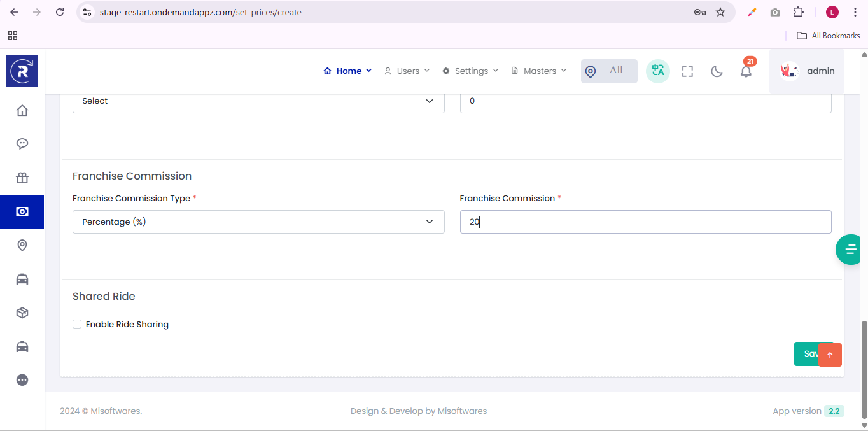Click the Save button
The height and width of the screenshot is (431, 868).
click(806, 354)
